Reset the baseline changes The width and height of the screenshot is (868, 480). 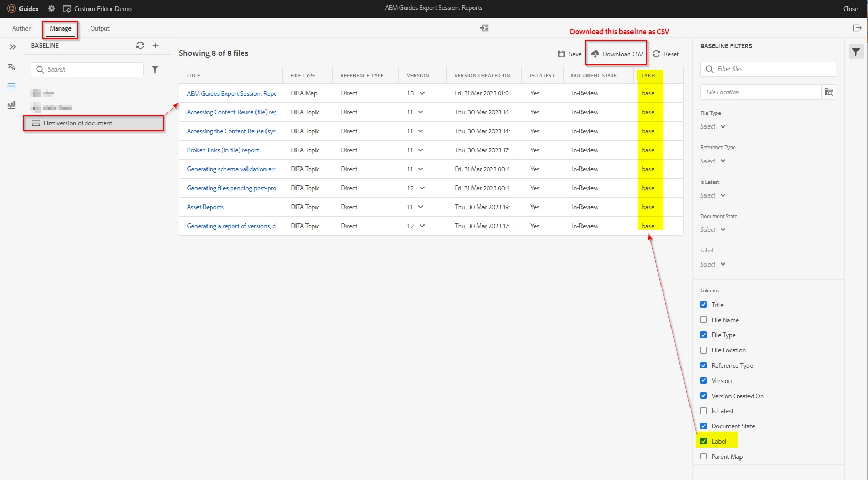tap(666, 54)
